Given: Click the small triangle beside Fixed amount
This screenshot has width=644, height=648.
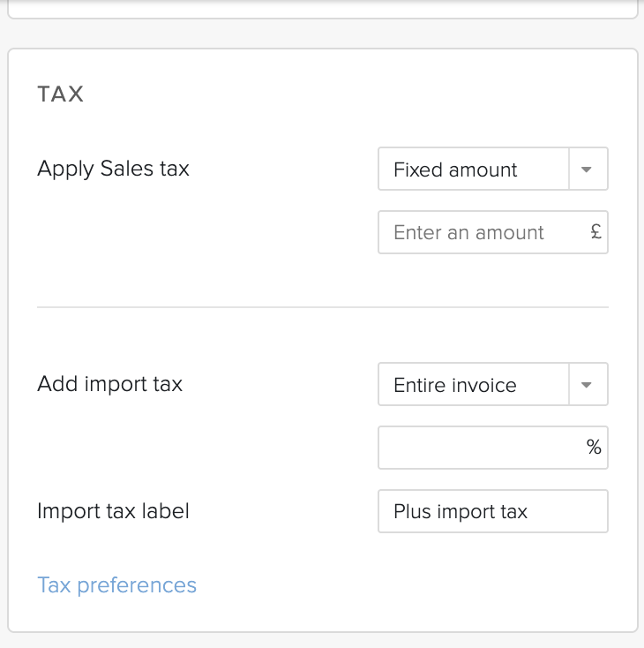Looking at the screenshot, I should (x=586, y=170).
